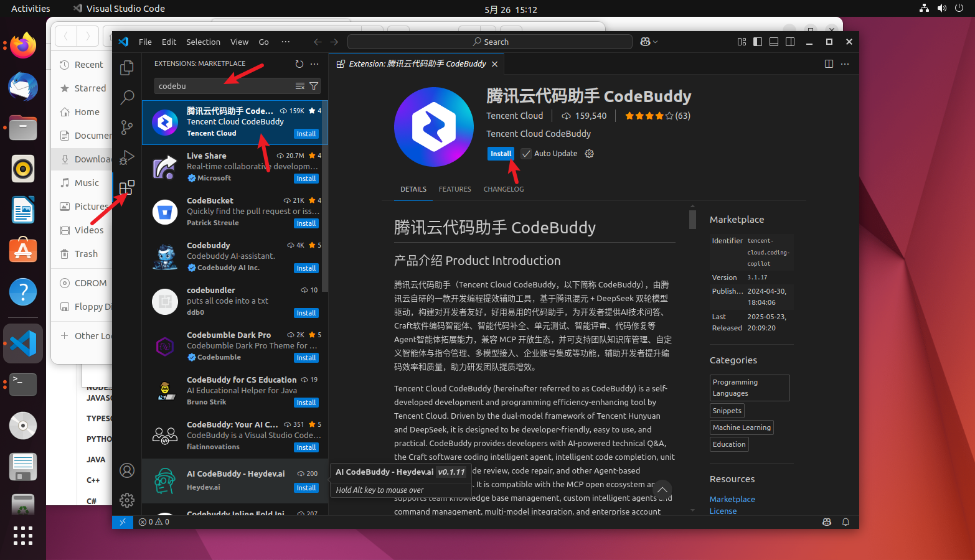Open errors and warnings in status bar
Screen dimensions: 975x560
coord(154,522)
